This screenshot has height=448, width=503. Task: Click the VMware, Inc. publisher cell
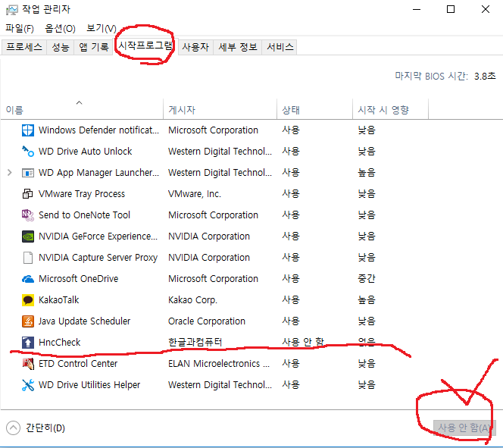point(195,194)
